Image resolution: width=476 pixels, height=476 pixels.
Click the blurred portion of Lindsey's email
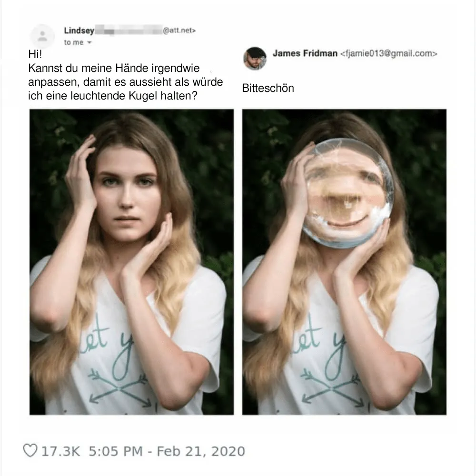pos(129,30)
